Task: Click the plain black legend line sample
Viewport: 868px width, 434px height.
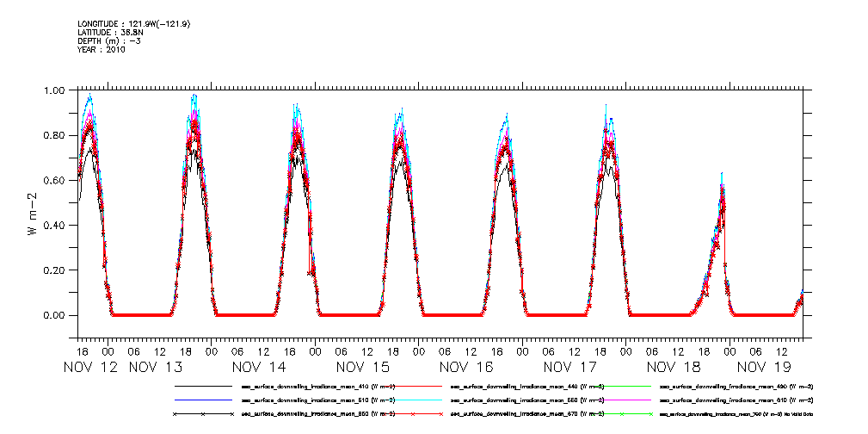Action: pos(203,386)
